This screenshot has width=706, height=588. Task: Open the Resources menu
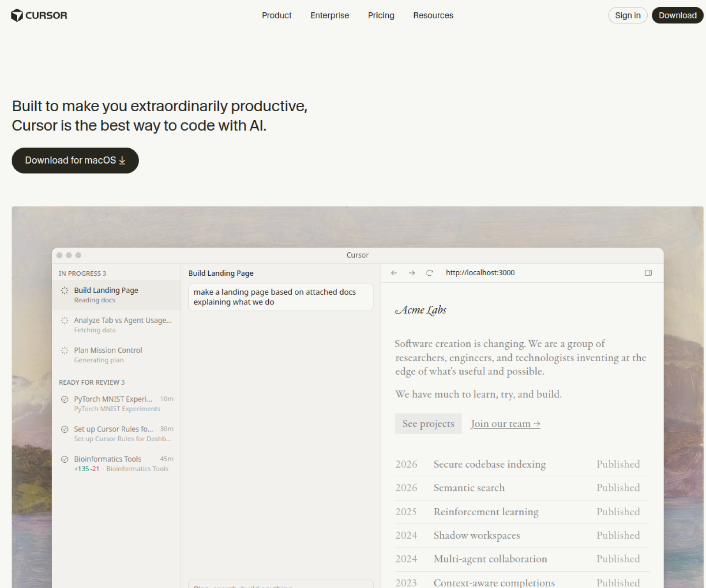point(433,15)
